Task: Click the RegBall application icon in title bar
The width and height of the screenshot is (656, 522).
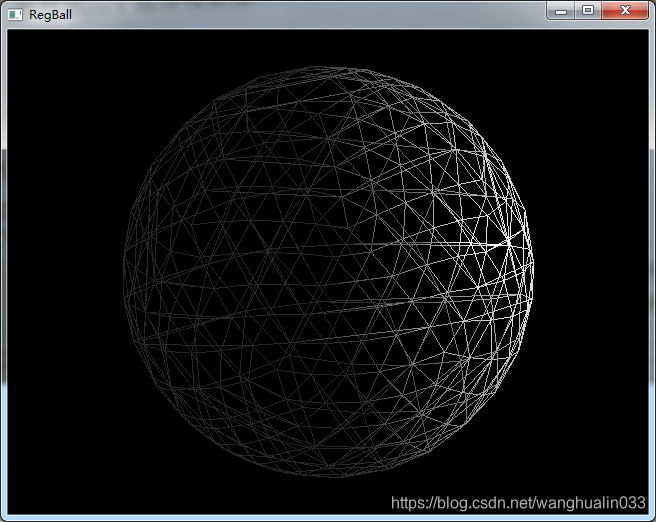Action: click(15, 15)
